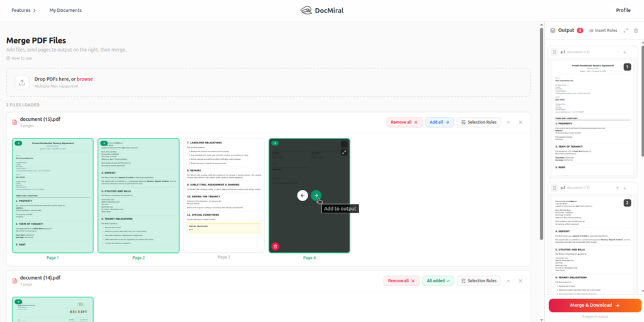Click the number 1 badge on output page
Screen dimensions: 644x322
coord(627,67)
